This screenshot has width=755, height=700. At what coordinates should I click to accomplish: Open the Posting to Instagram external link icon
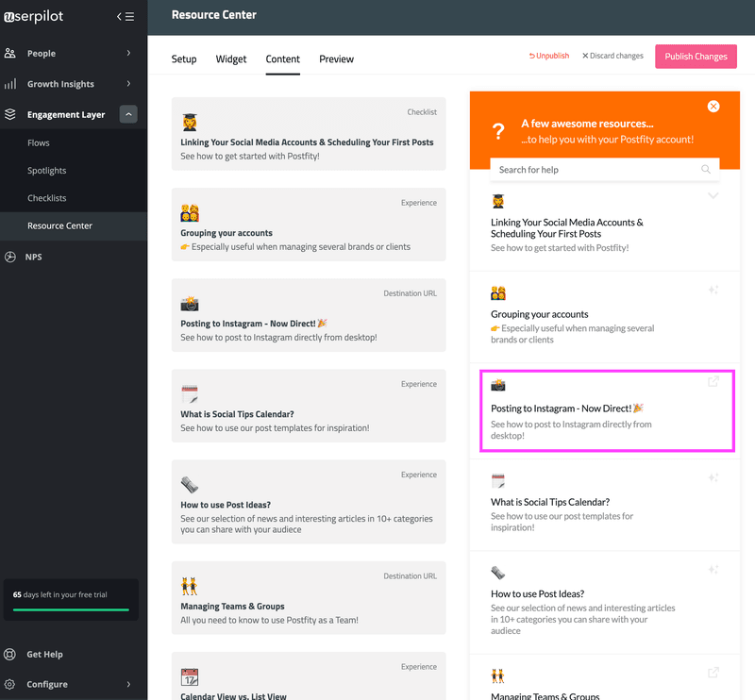point(713,381)
